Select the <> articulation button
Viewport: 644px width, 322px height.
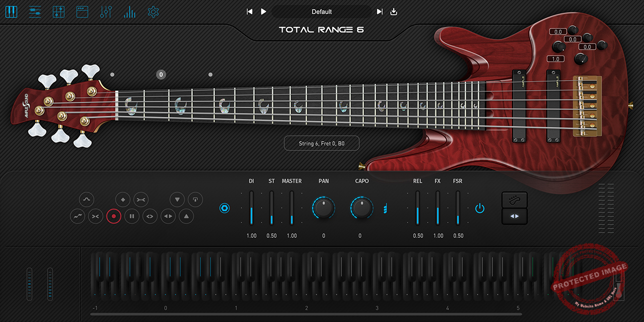[150, 216]
